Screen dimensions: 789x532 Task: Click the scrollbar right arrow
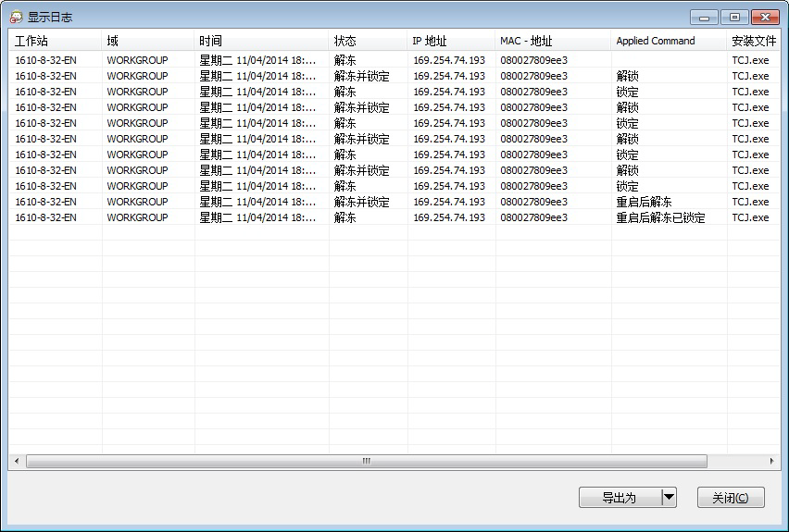pos(772,461)
